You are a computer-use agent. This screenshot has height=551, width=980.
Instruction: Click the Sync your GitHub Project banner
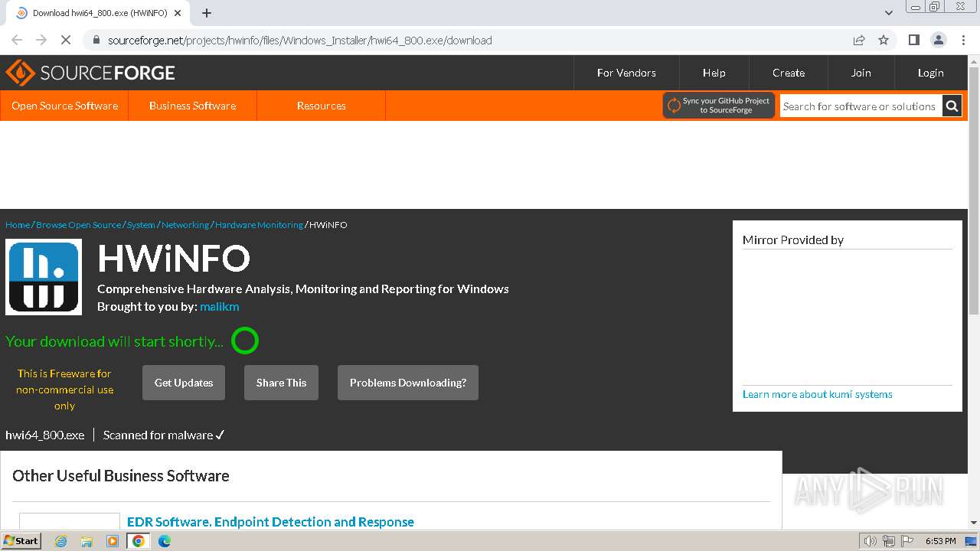tap(719, 106)
